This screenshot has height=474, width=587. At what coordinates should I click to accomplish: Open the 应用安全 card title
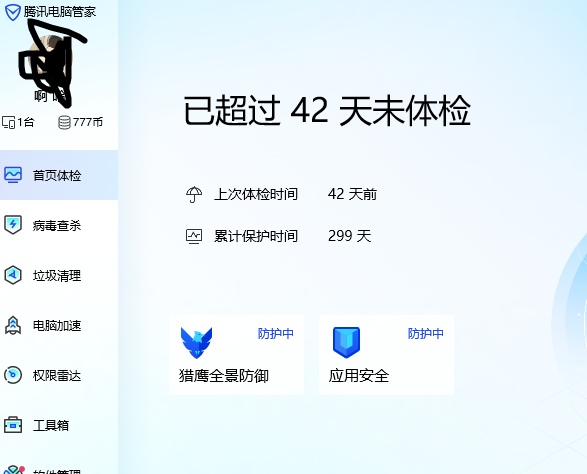click(359, 376)
